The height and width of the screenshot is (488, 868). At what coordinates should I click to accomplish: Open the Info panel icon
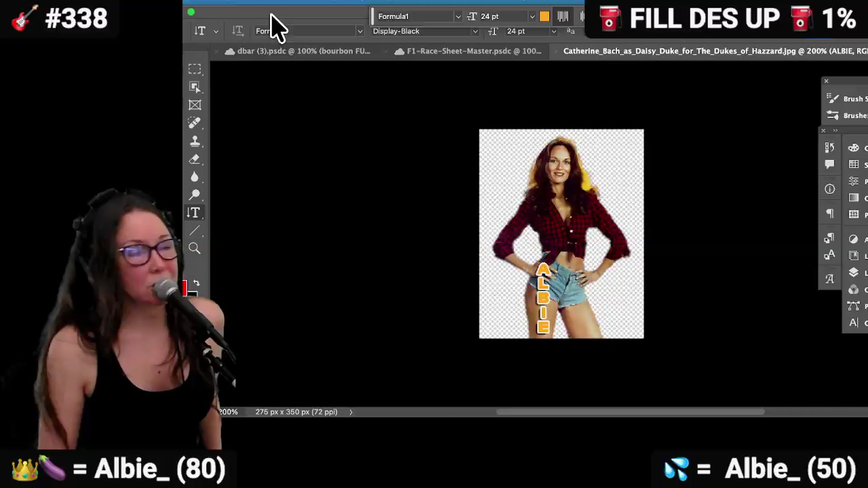830,189
